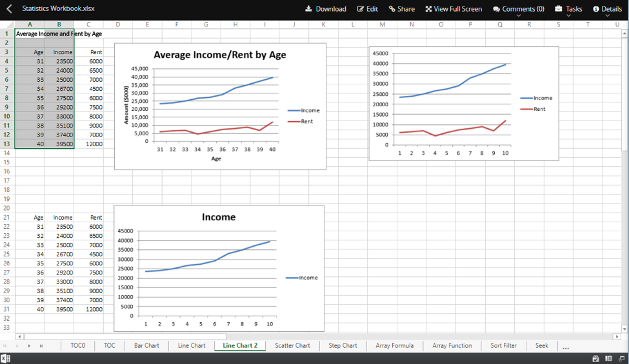Select column B header
This screenshot has height=364, width=629.
click(x=59, y=24)
